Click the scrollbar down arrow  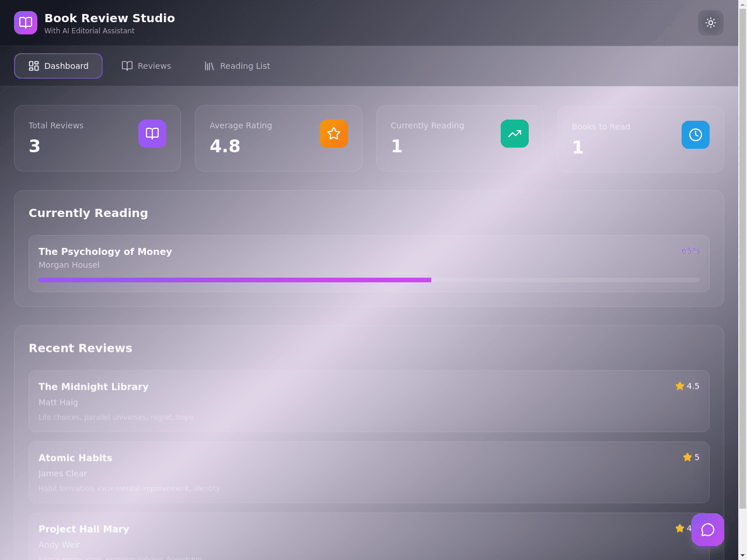pyautogui.click(x=742, y=555)
